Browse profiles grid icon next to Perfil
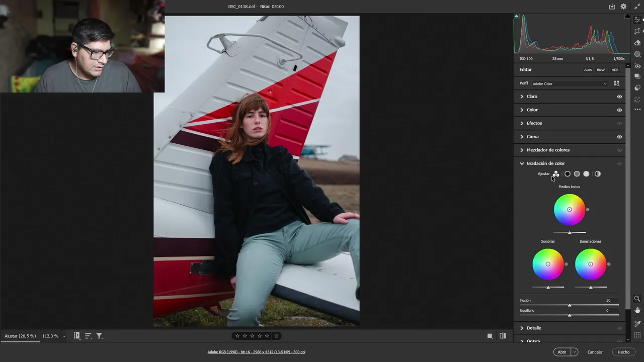Image resolution: width=644 pixels, height=362 pixels. (x=616, y=83)
